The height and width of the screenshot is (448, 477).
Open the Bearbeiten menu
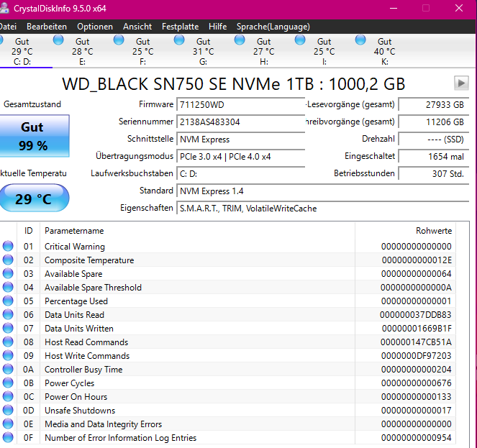pyautogui.click(x=47, y=27)
